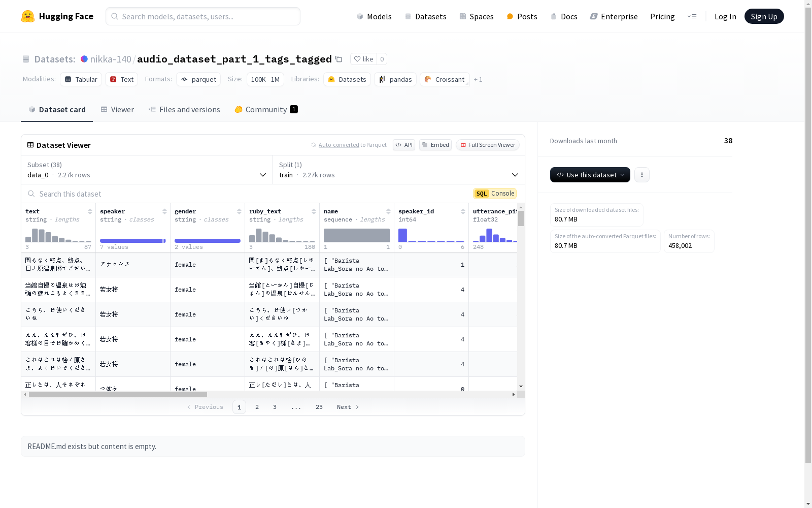Click the Log In link

(725, 16)
